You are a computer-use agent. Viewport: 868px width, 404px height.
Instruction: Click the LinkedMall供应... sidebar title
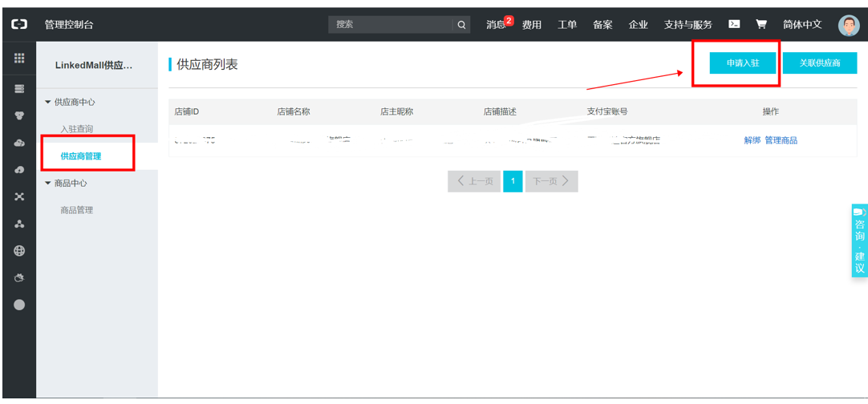(94, 65)
